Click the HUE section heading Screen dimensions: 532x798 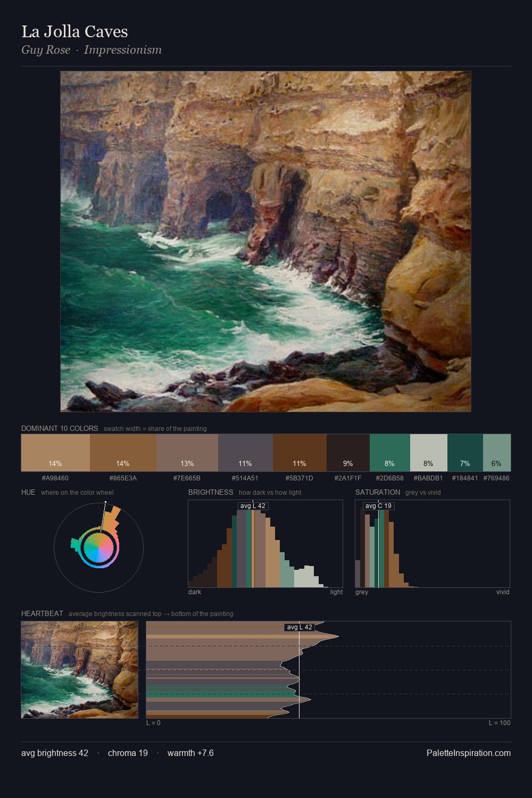[x=28, y=492]
